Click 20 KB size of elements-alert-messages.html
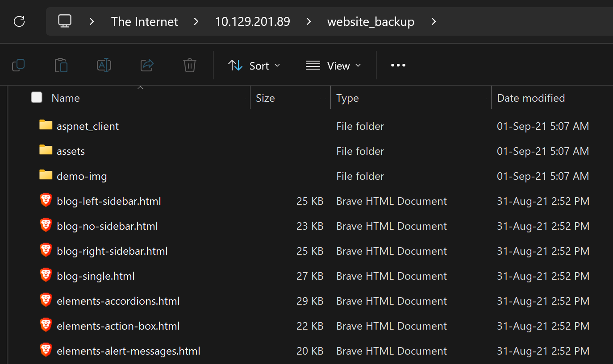This screenshot has width=613, height=364. (310, 351)
